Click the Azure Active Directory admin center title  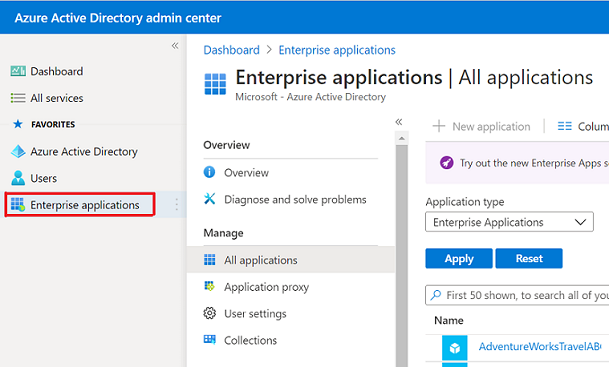[x=118, y=18]
